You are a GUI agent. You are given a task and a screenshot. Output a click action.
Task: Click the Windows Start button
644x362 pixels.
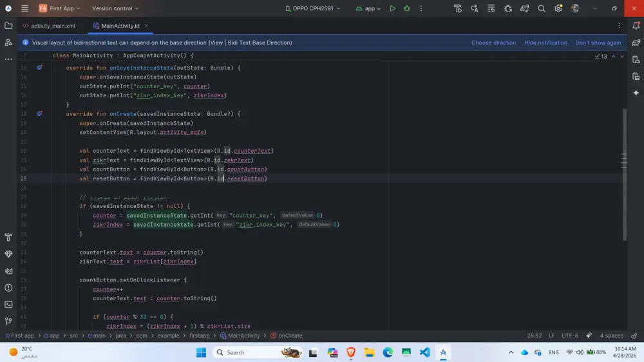pyautogui.click(x=201, y=352)
